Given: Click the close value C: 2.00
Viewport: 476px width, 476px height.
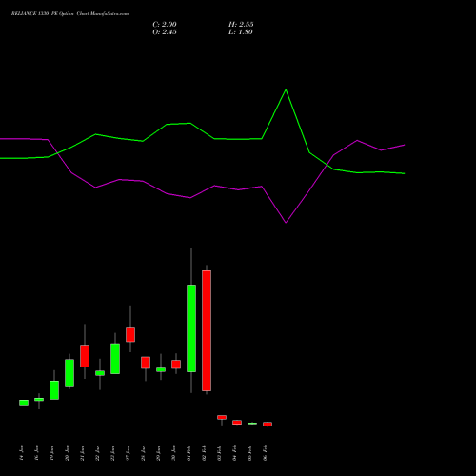Looking at the screenshot, I should (165, 25).
